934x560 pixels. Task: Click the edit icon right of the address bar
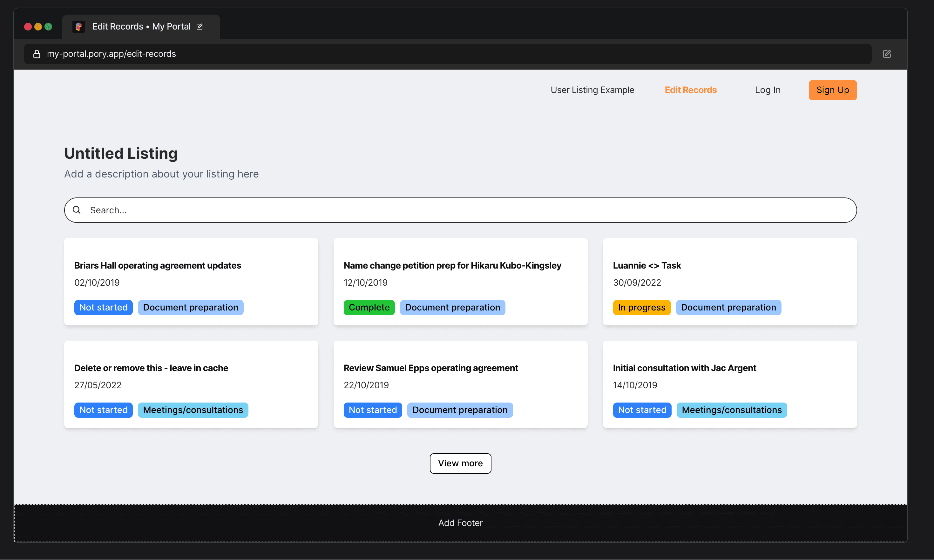point(887,54)
